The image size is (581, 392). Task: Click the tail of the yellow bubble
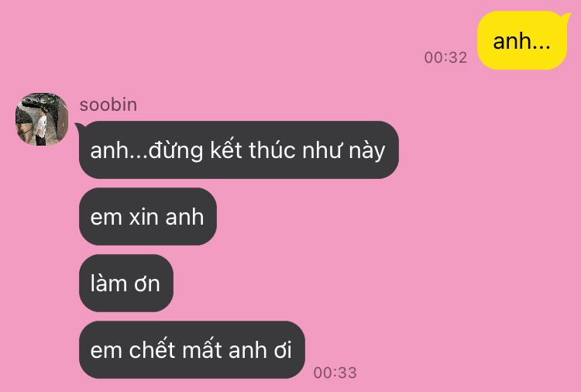coord(566,17)
